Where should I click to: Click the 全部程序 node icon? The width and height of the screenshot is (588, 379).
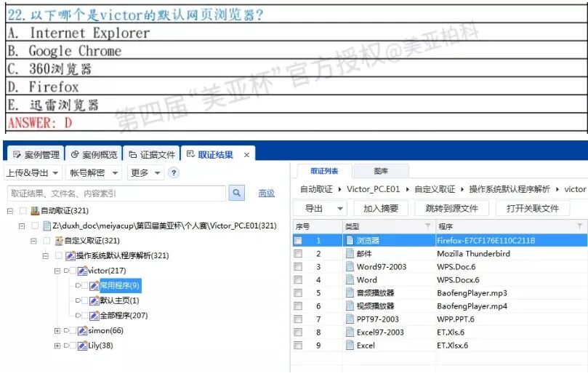click(94, 316)
